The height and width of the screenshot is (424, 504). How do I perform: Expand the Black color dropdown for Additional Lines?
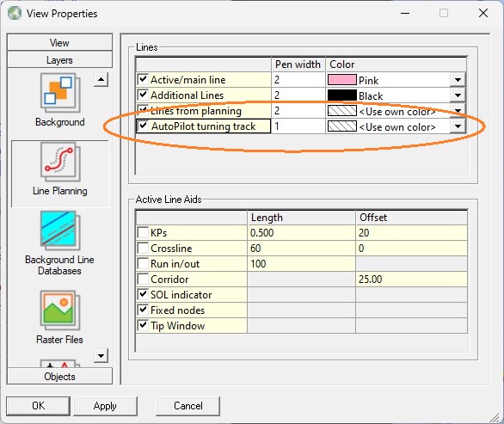[458, 95]
